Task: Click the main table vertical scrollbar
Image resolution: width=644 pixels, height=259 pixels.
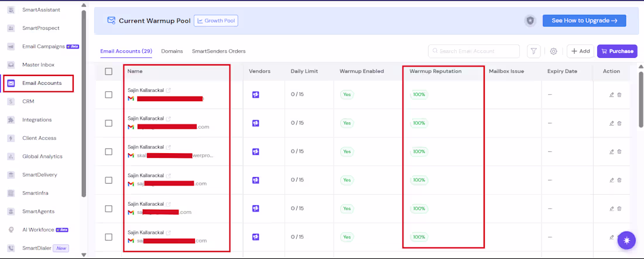Action: point(640,100)
